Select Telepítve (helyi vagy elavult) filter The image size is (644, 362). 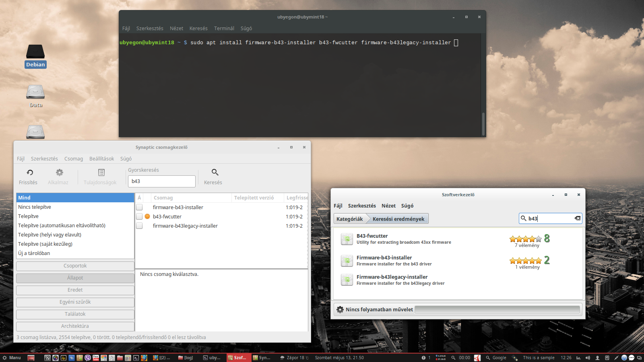tap(75, 235)
